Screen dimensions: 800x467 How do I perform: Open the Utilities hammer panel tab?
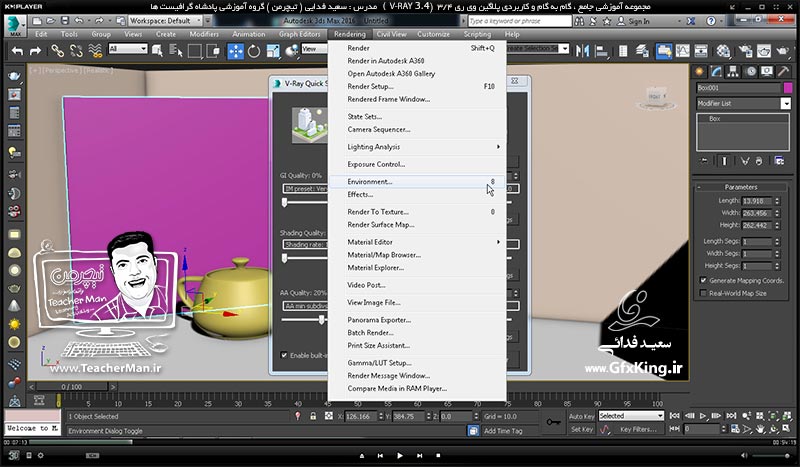point(783,72)
